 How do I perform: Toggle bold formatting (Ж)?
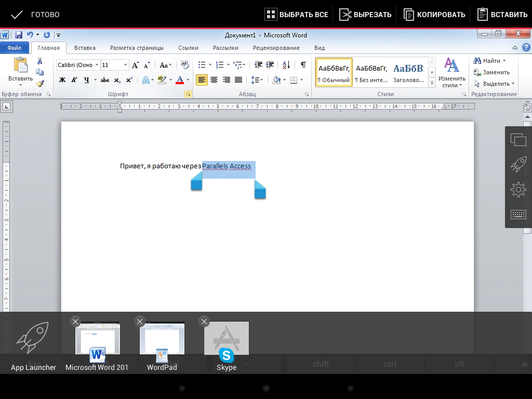(62, 80)
